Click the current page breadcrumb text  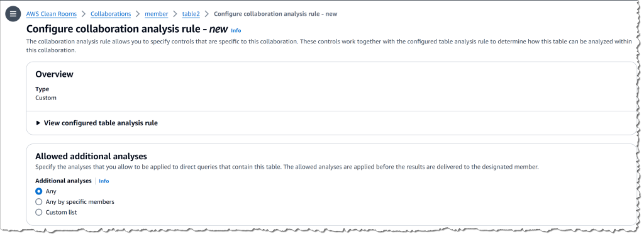click(275, 14)
